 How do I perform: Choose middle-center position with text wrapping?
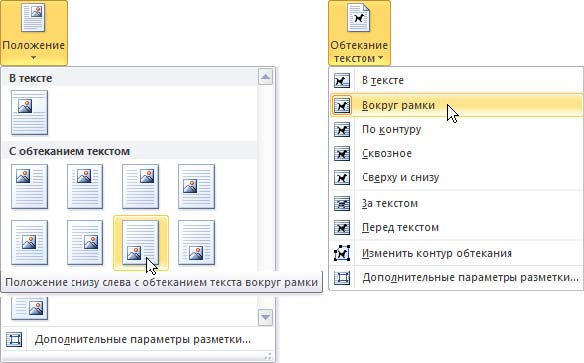point(29,242)
